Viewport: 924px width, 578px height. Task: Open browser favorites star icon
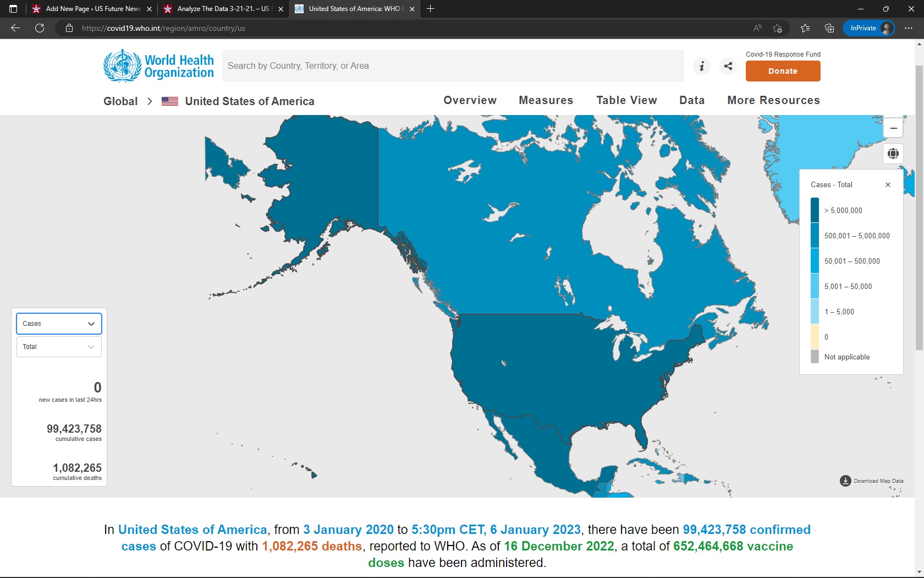point(805,28)
